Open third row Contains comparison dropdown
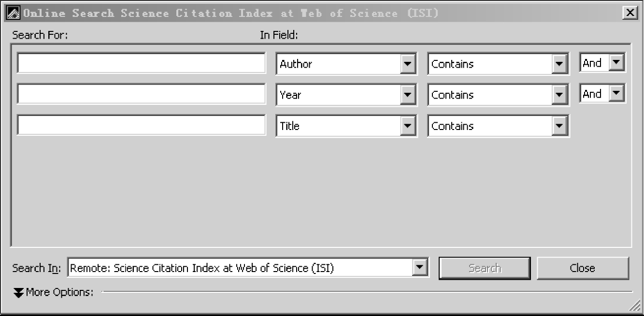Image resolution: width=644 pixels, height=316 pixels. click(x=559, y=126)
